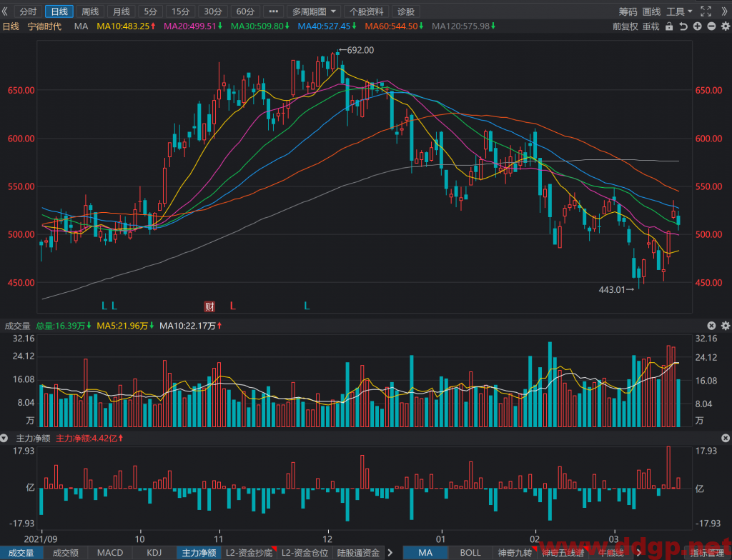Toggle 前复权 price adjustment
The image size is (732, 560).
[x=625, y=26]
